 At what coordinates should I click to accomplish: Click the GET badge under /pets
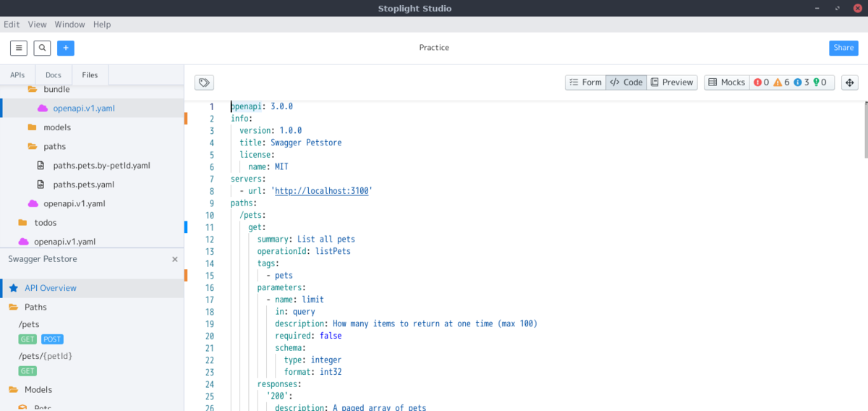coord(27,339)
